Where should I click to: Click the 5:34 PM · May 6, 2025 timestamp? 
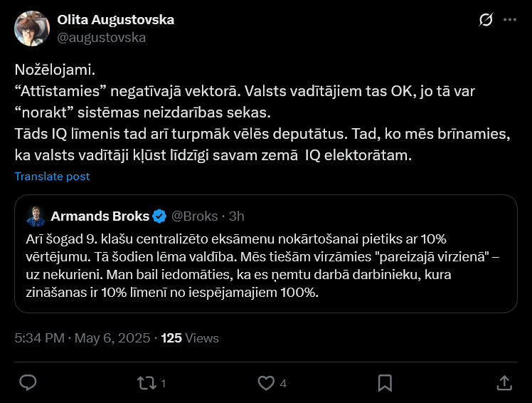tap(81, 338)
